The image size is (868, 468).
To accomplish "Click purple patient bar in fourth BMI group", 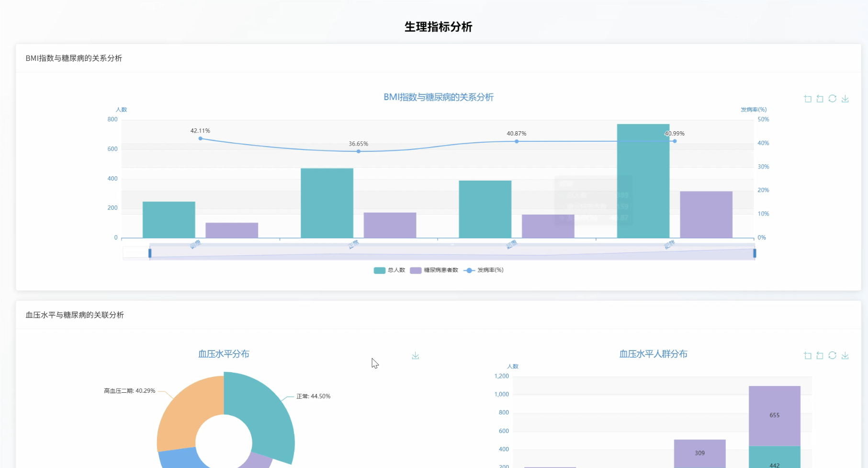I will point(706,215).
